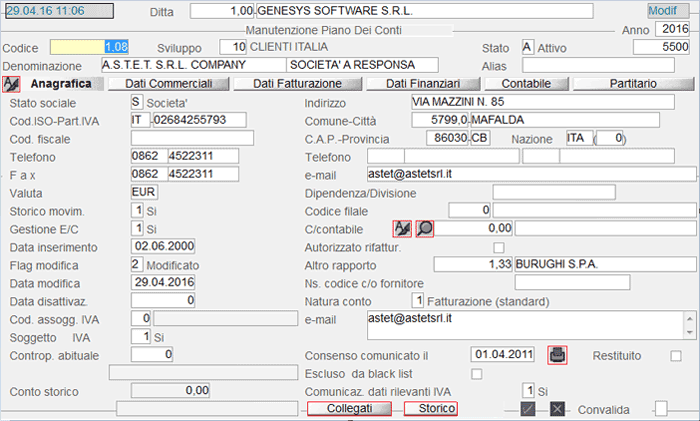Image resolution: width=700 pixels, height=421 pixels.
Task: Open the C/contabile magnifier search
Action: pyautogui.click(x=424, y=228)
